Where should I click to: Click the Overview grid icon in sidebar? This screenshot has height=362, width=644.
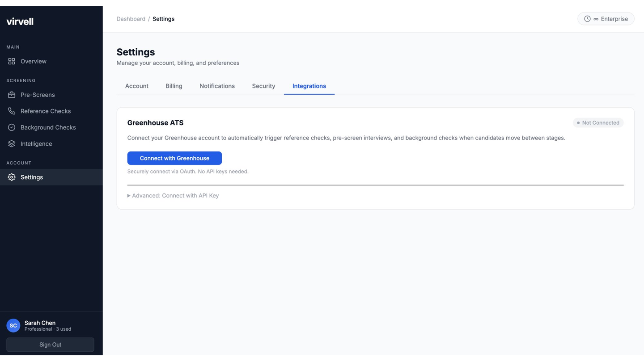tap(12, 61)
